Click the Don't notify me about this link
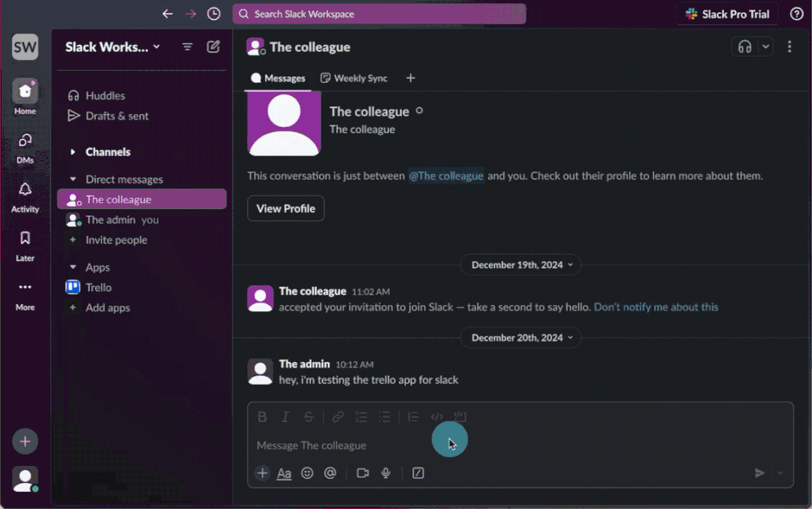 click(656, 307)
